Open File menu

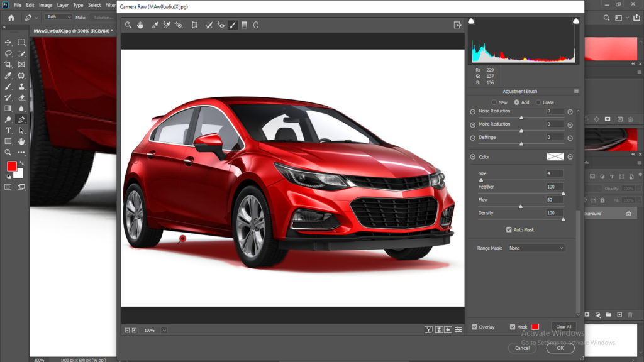tap(18, 5)
